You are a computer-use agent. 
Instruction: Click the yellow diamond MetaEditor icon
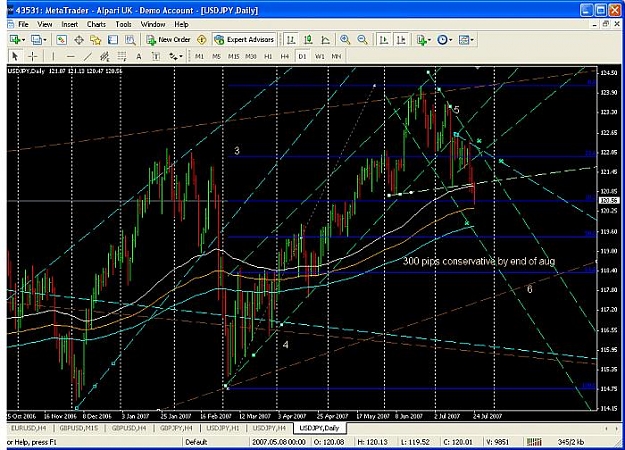202,39
